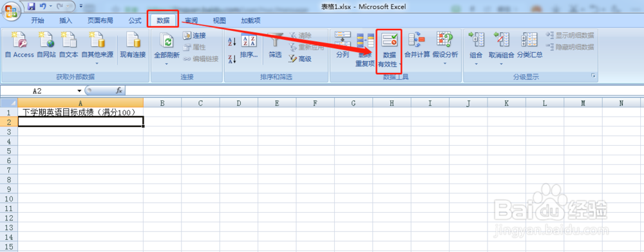Select column H header
This screenshot has width=644, height=252.
point(392,102)
